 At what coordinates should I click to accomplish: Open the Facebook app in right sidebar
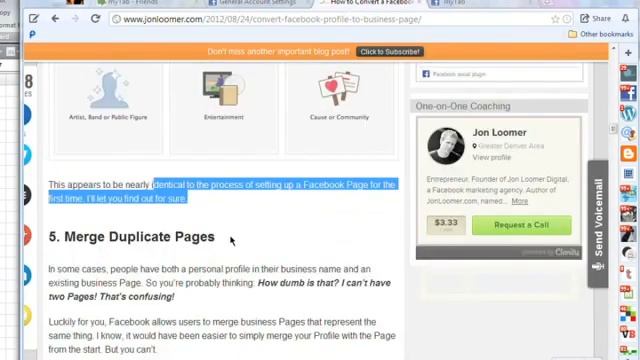coord(628,93)
